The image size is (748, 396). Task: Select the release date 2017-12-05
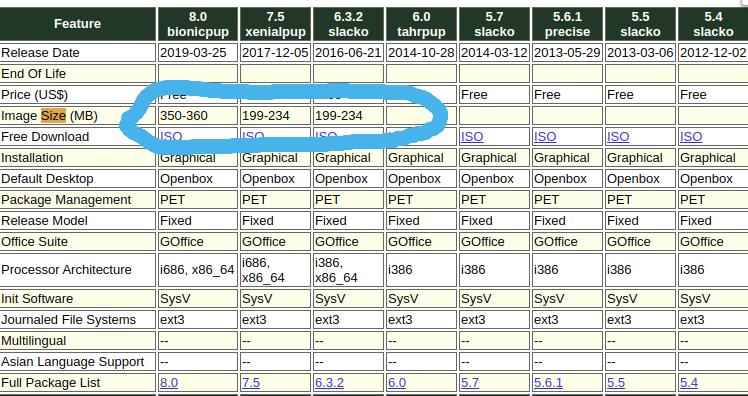point(275,52)
